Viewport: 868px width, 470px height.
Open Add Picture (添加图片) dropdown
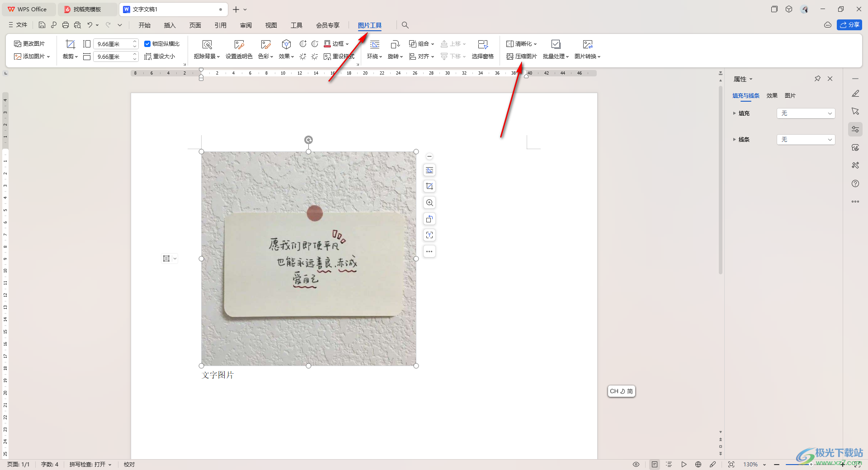[32, 56]
